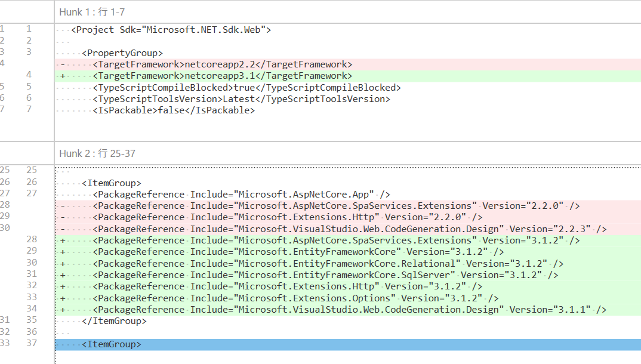
Task: Click new line number 31 in gutter
Action: pos(32,274)
